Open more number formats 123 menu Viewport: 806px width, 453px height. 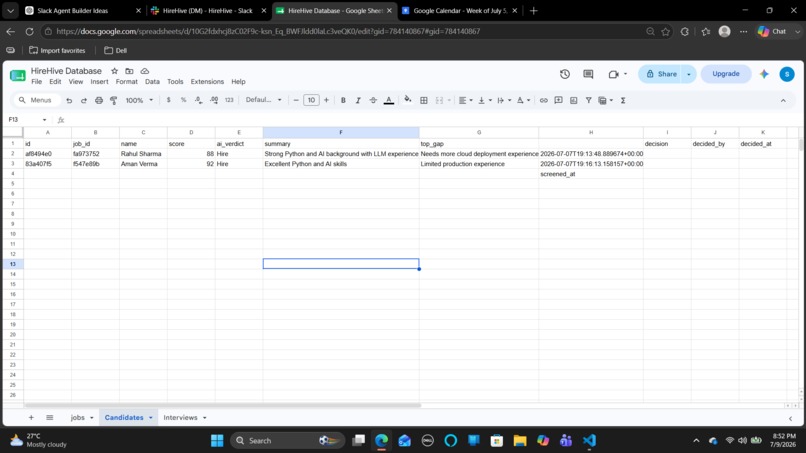pyautogui.click(x=229, y=100)
